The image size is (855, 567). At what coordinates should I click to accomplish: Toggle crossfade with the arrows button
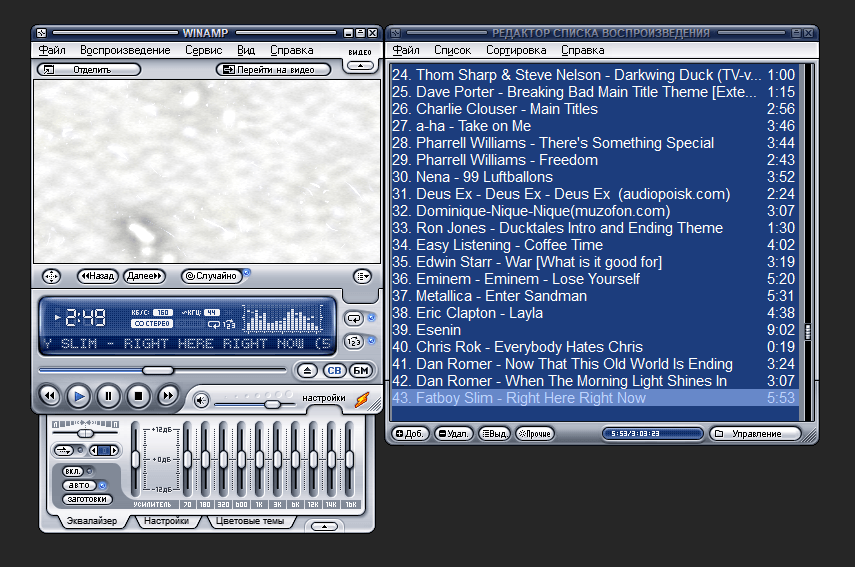(64, 450)
